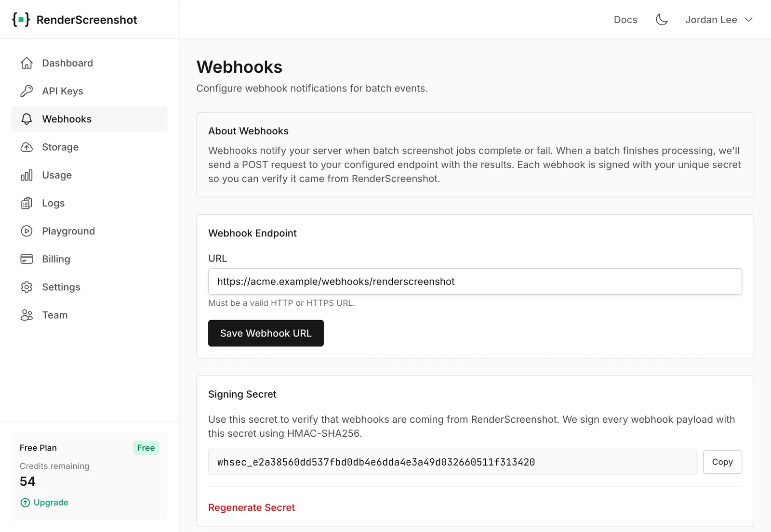
Task: Click the Team people icon
Action: [x=27, y=315]
